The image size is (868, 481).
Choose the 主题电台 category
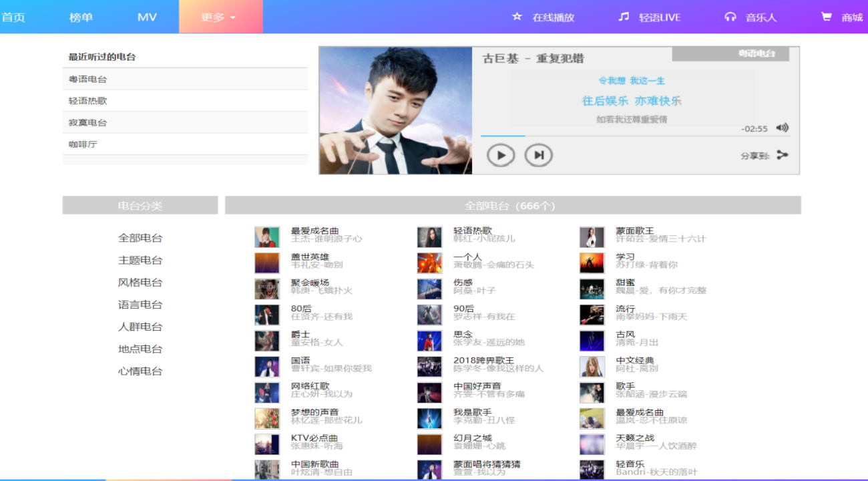coord(140,260)
